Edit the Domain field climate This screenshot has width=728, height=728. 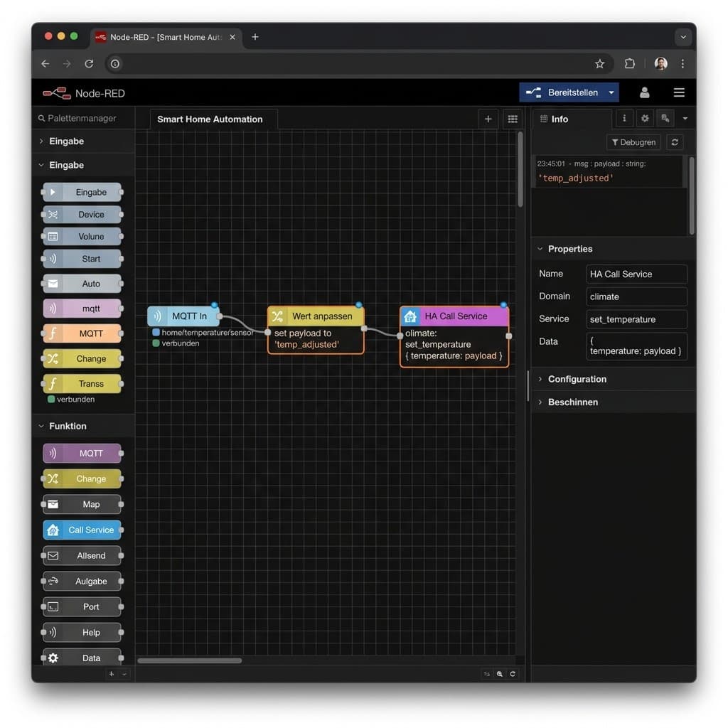click(x=636, y=296)
